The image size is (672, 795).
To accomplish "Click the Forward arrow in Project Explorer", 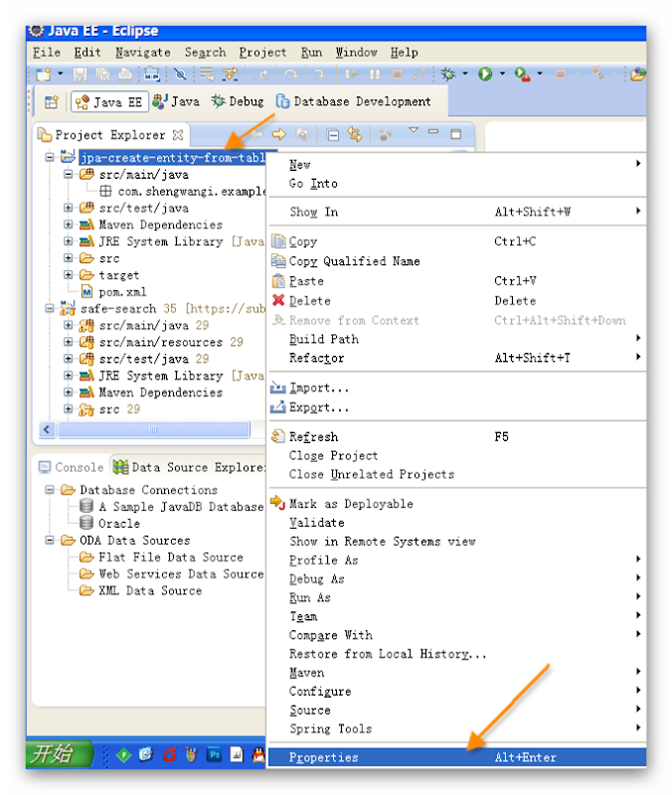I will pyautogui.click(x=279, y=134).
